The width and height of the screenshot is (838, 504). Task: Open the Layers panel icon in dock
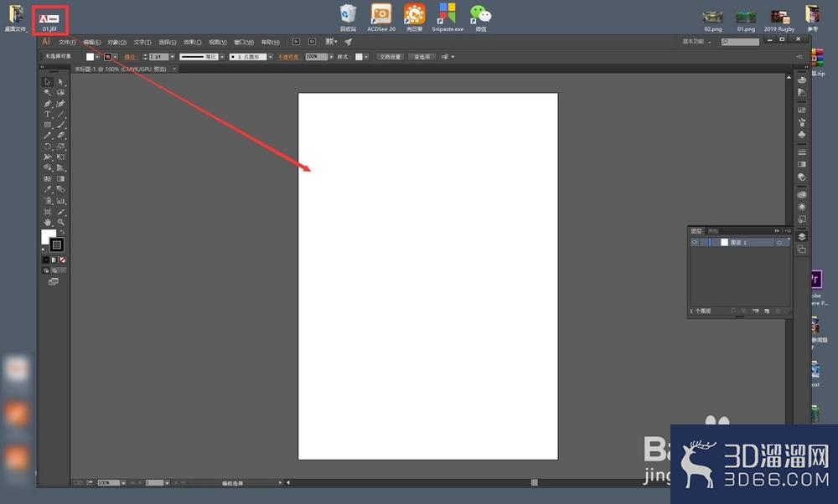pyautogui.click(x=802, y=237)
